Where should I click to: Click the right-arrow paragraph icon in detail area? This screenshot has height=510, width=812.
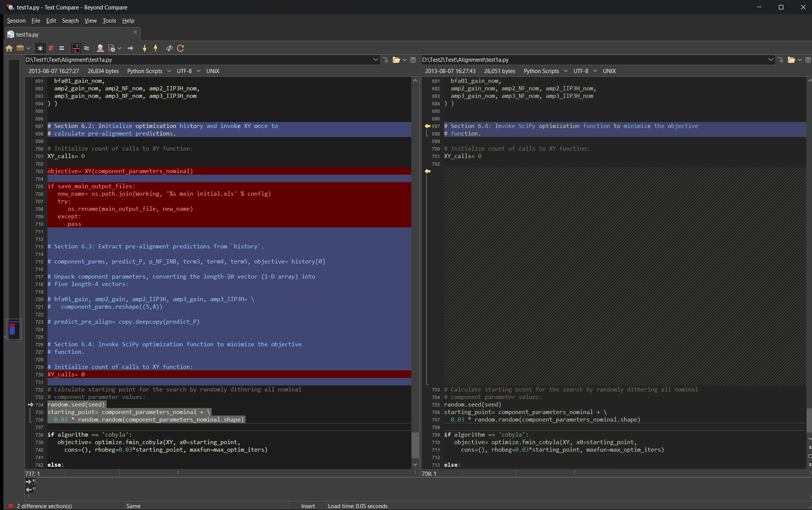31,482
